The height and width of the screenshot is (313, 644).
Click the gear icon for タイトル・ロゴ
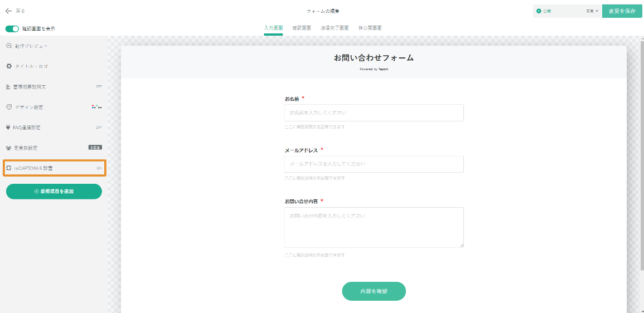tap(9, 66)
